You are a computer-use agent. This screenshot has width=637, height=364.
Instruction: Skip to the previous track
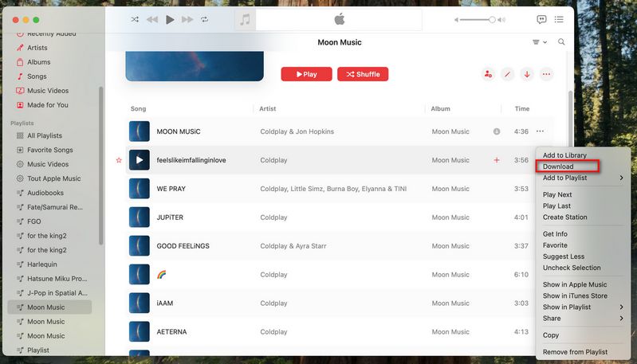152,19
